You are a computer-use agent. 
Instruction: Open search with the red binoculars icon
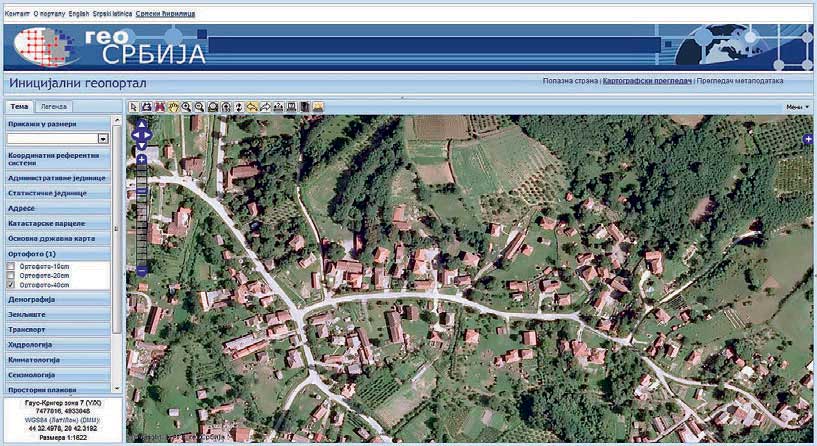(x=160, y=107)
